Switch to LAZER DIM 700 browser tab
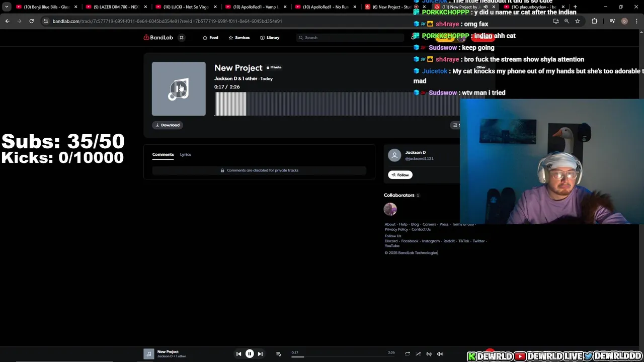 115,7
